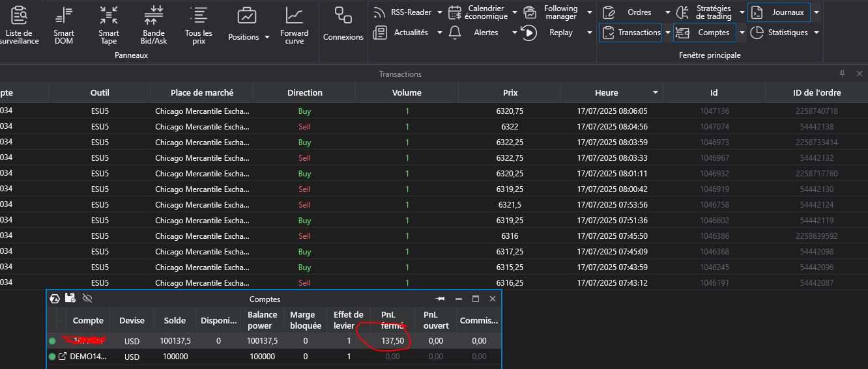Screen dimensions: 868x369
Task: Open the Smart Tape panel
Action: point(109,25)
